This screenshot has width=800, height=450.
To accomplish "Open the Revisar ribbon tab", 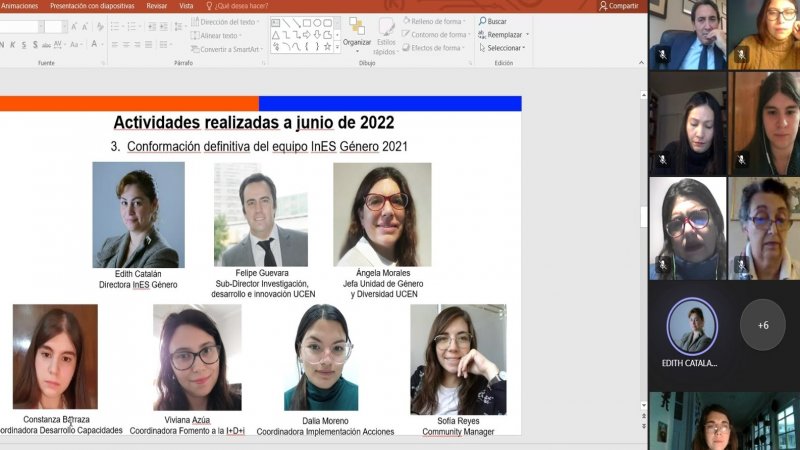I will [x=157, y=6].
